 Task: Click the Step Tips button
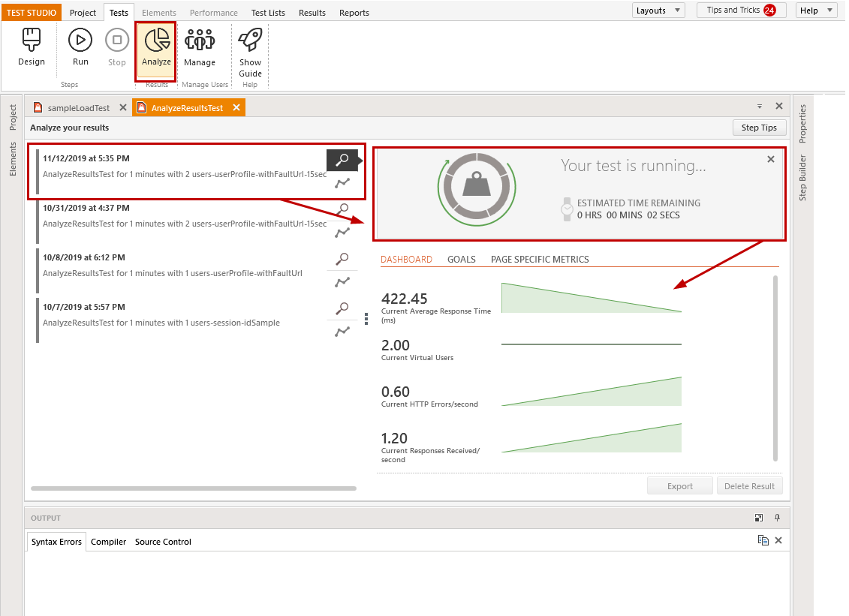pyautogui.click(x=759, y=128)
